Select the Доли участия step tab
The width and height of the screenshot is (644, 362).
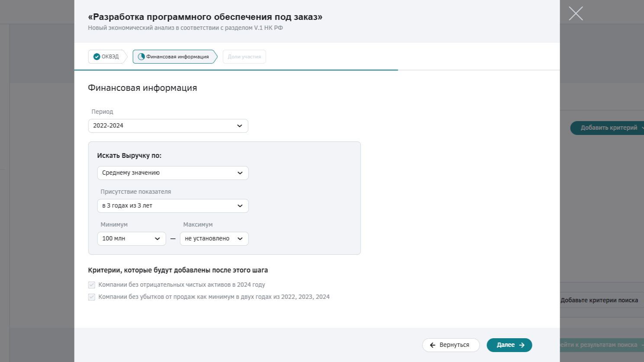244,56
